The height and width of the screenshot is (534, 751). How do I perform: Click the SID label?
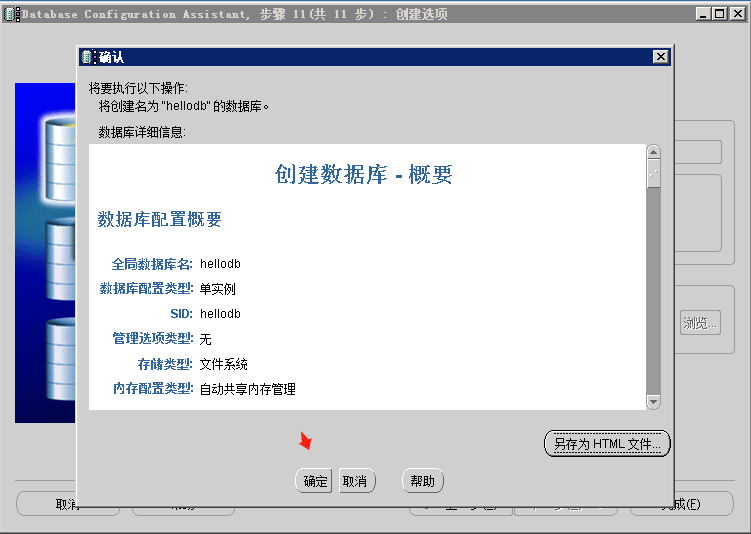tap(181, 314)
